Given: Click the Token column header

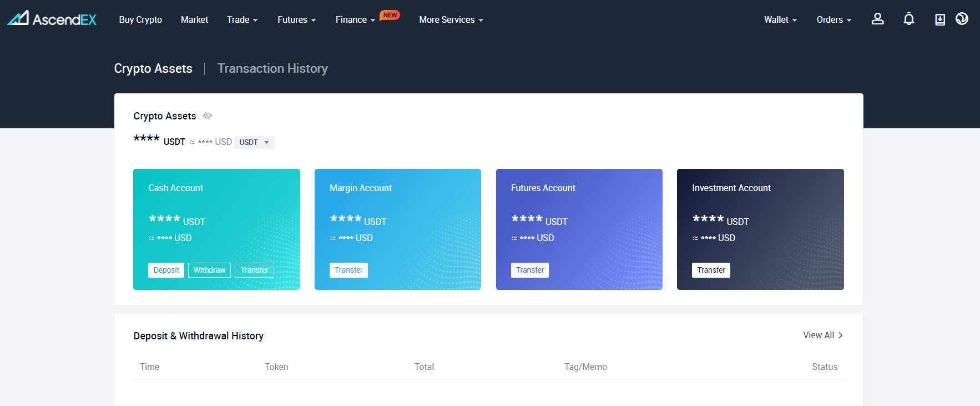Looking at the screenshot, I should pyautogui.click(x=276, y=367).
